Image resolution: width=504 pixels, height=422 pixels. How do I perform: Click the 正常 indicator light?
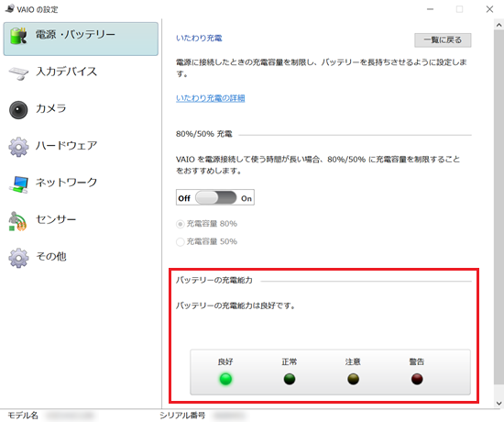tap(290, 379)
